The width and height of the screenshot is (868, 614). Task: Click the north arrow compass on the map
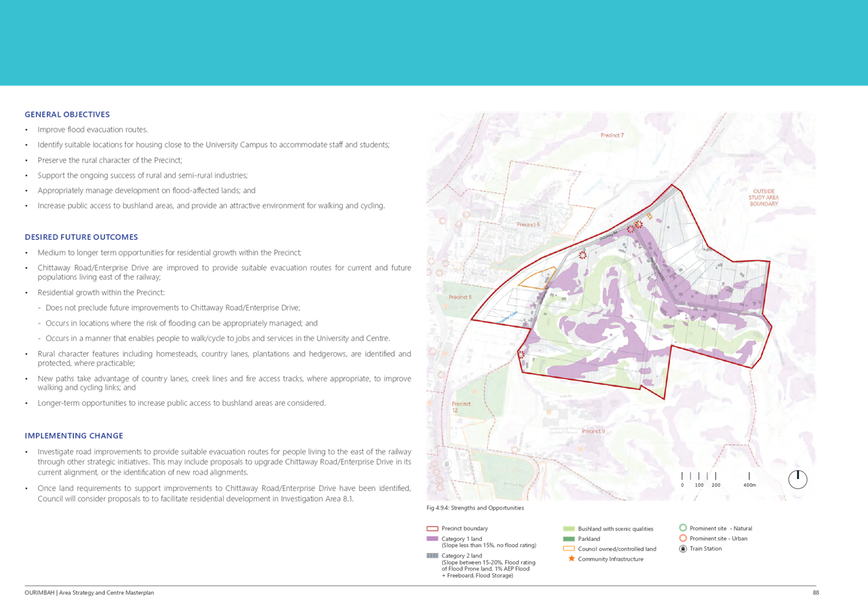point(797,479)
